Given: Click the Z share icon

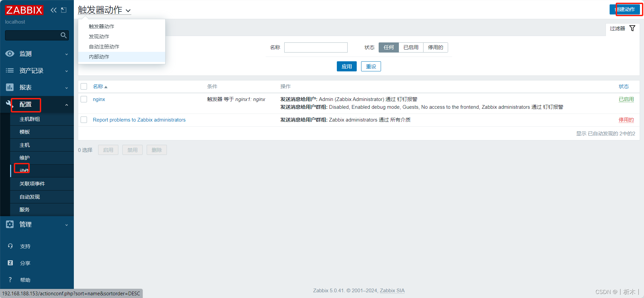Looking at the screenshot, I should (x=10, y=263).
